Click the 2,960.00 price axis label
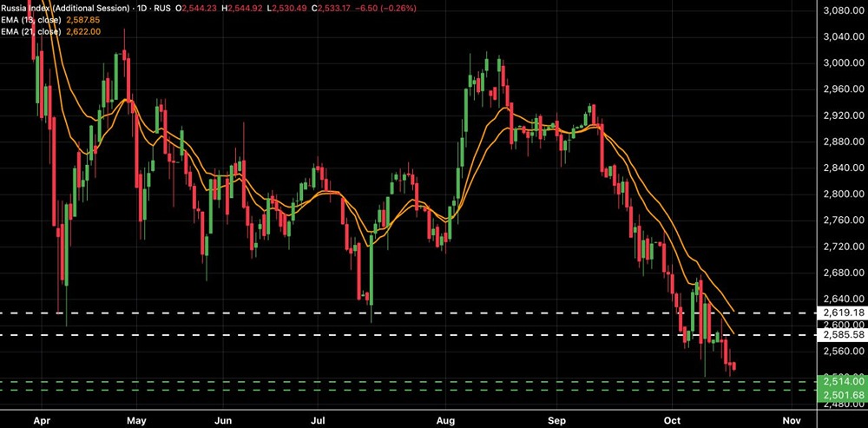 coord(845,89)
